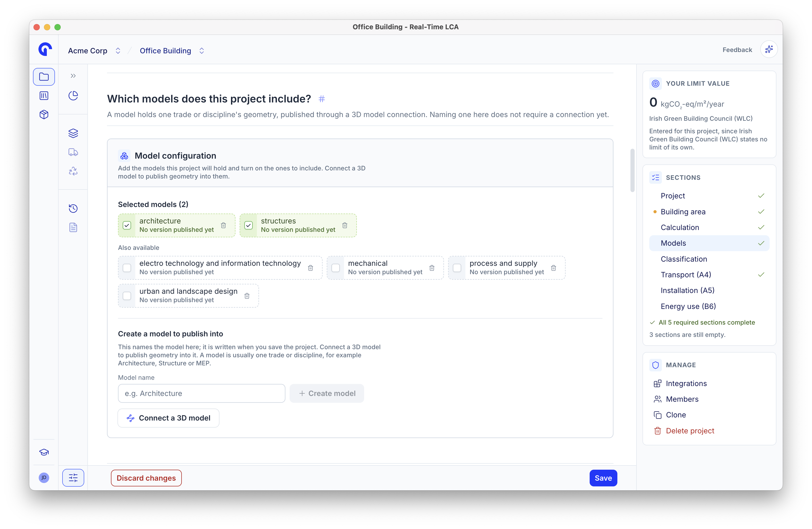Open the truck transport icon

click(73, 152)
